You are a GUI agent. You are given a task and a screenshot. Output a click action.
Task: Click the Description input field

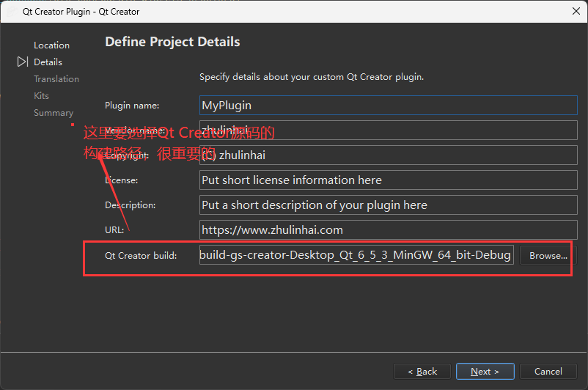click(x=388, y=205)
